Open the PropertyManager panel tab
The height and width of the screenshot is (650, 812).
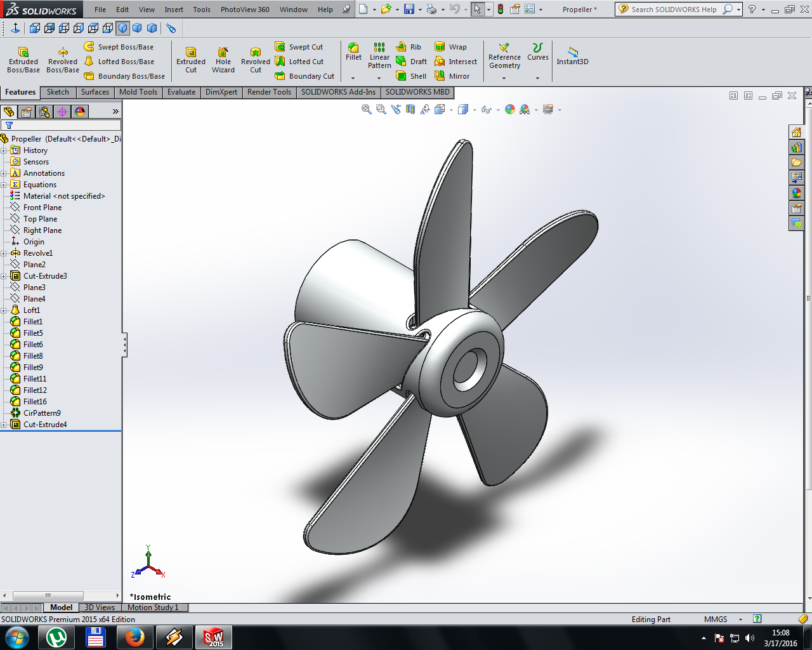(x=26, y=112)
